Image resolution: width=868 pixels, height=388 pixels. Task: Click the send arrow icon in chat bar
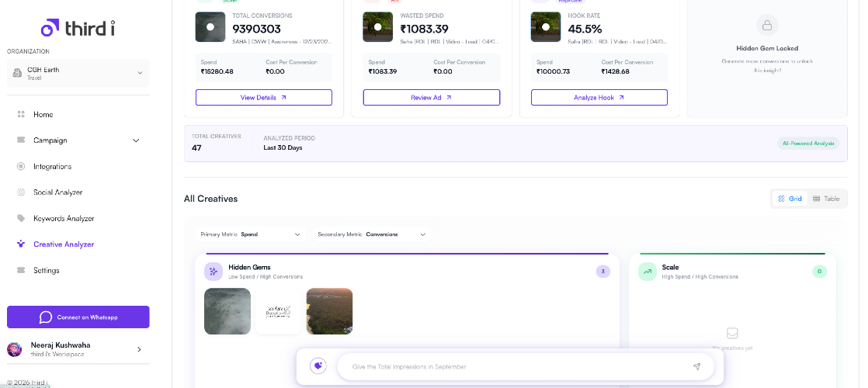pyautogui.click(x=696, y=366)
